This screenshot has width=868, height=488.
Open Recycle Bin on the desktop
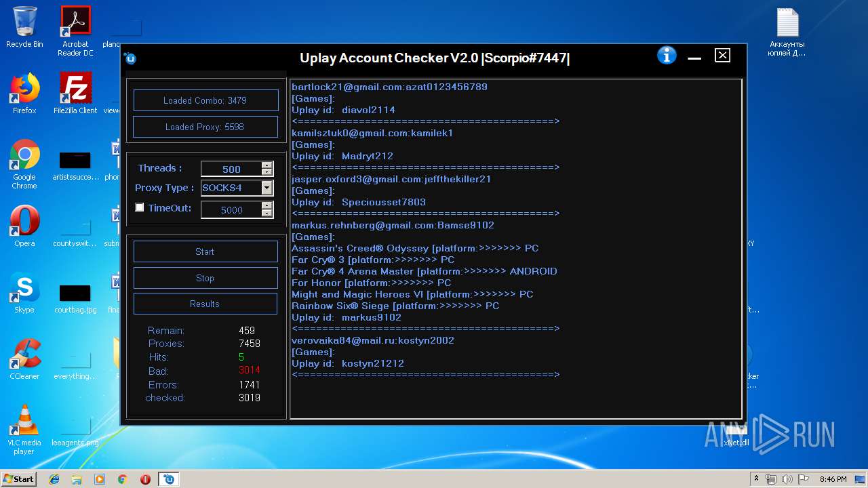24,28
